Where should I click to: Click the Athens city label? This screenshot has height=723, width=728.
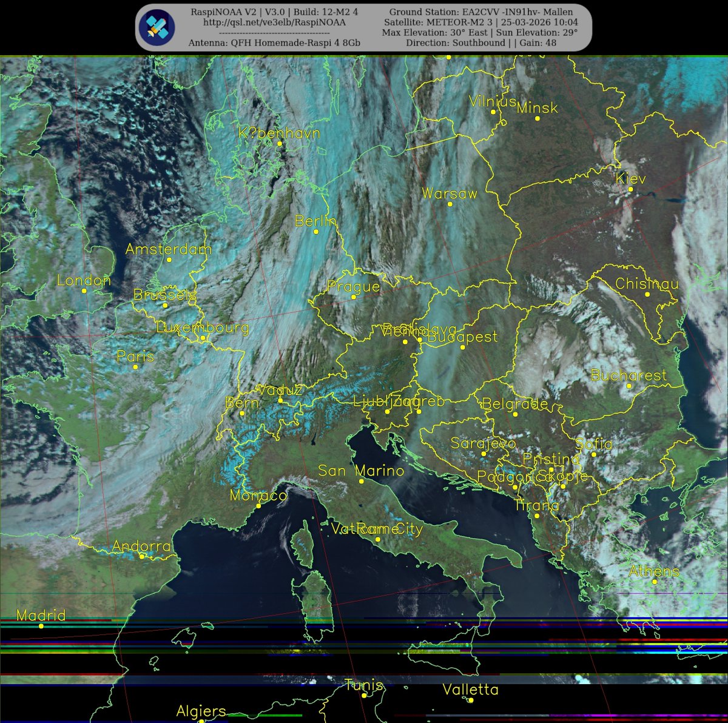pos(654,571)
